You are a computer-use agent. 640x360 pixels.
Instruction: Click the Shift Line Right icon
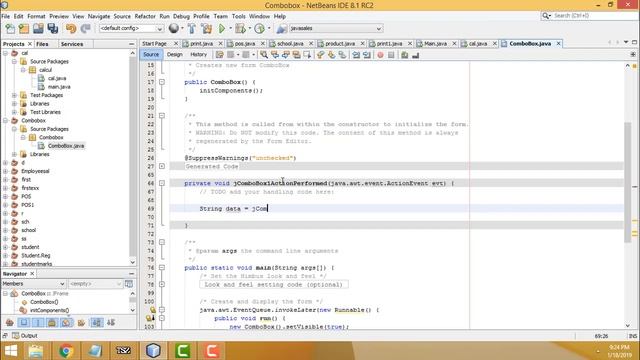tap(367, 55)
